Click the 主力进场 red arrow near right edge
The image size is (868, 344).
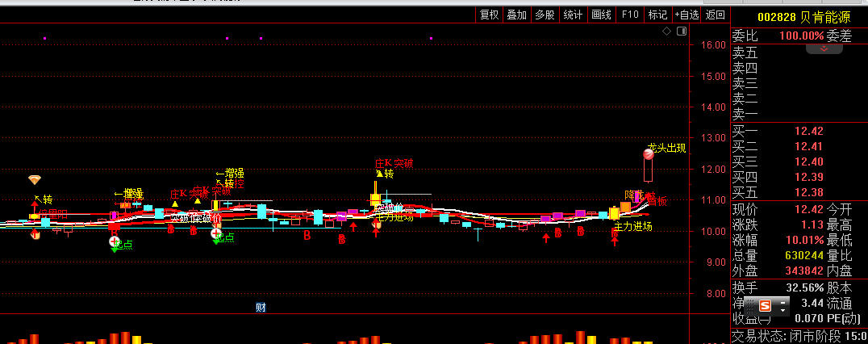615,239
